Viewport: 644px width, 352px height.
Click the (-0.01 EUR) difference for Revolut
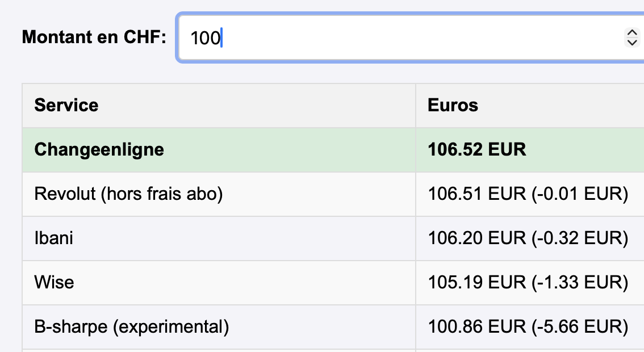point(580,194)
